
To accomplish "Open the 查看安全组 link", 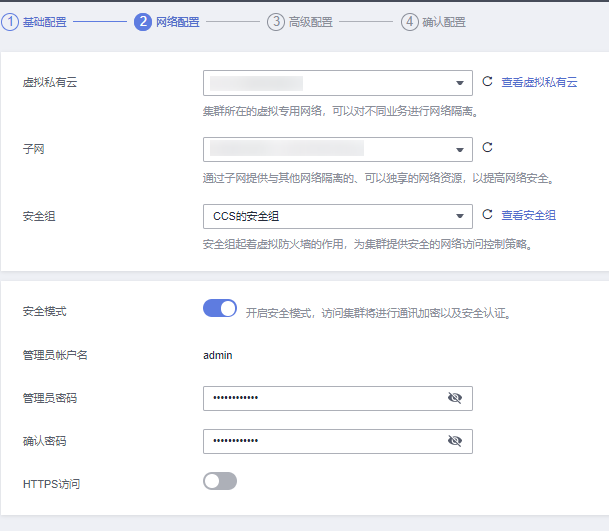I will pos(528,215).
